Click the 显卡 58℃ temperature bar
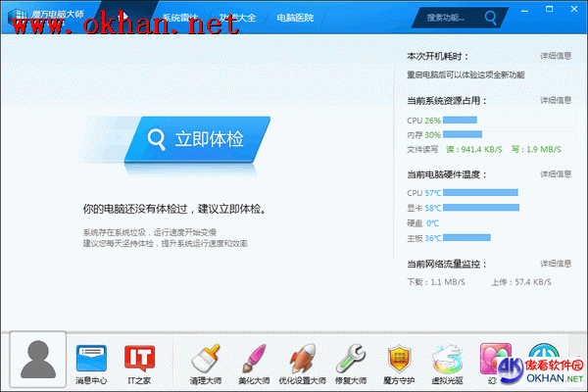The image size is (588, 392). (x=481, y=208)
